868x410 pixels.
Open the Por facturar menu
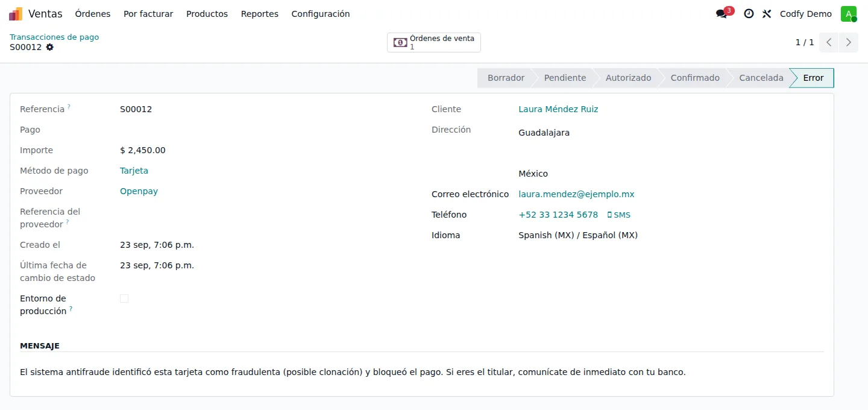[x=148, y=14]
